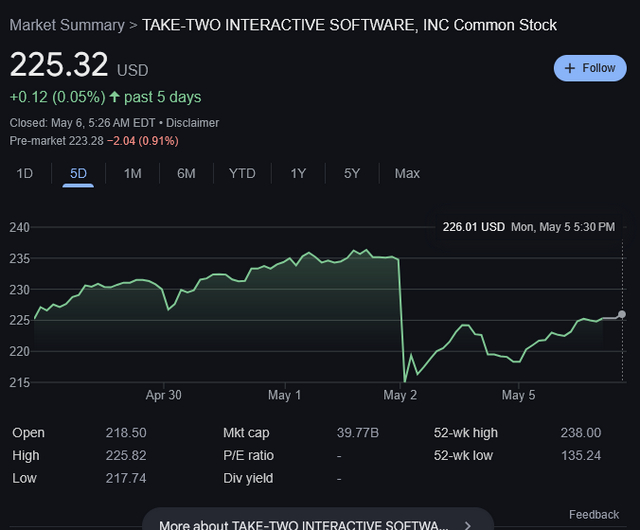The height and width of the screenshot is (530, 640).
Task: Click the May 5 axis label
Action: [x=518, y=395]
